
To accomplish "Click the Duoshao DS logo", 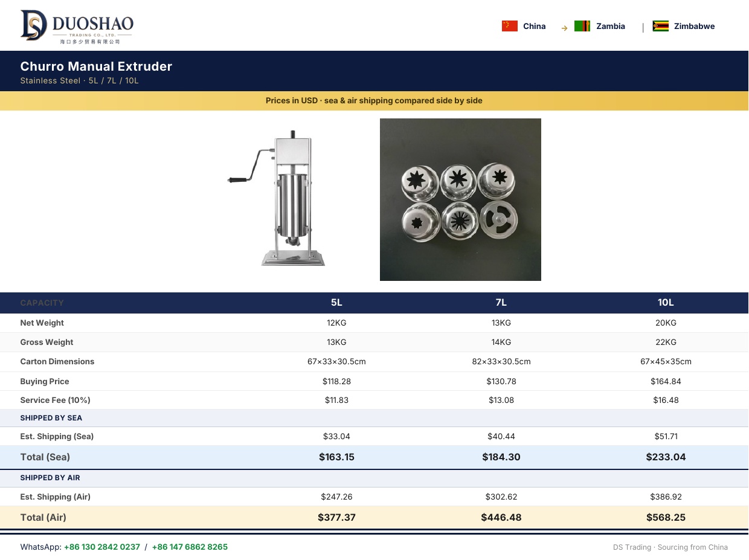I will click(77, 27).
